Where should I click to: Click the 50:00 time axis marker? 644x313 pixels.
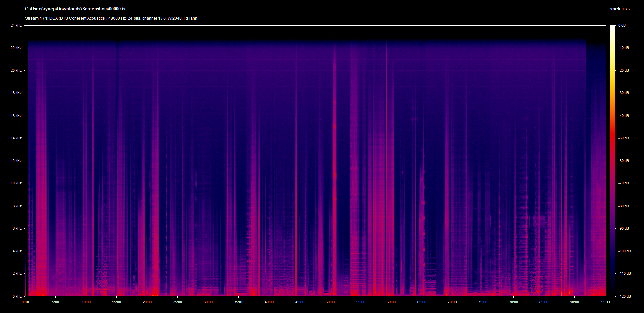coord(330,302)
